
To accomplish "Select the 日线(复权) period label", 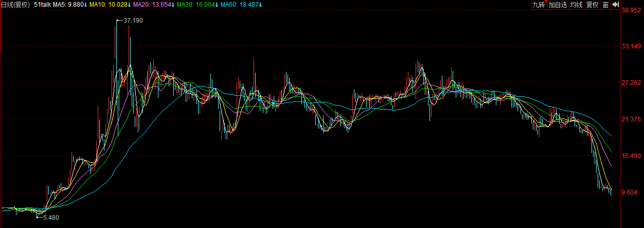I will pyautogui.click(x=14, y=5).
